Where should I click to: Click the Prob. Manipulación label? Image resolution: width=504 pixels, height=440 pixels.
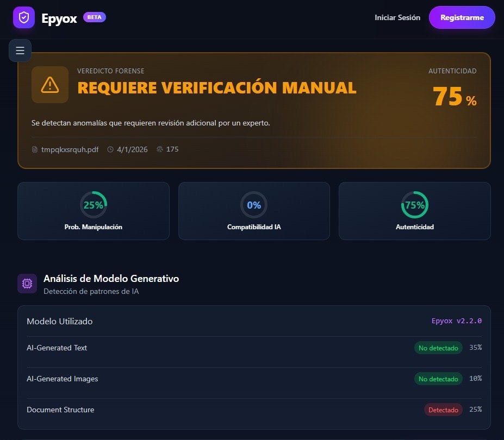(93, 227)
